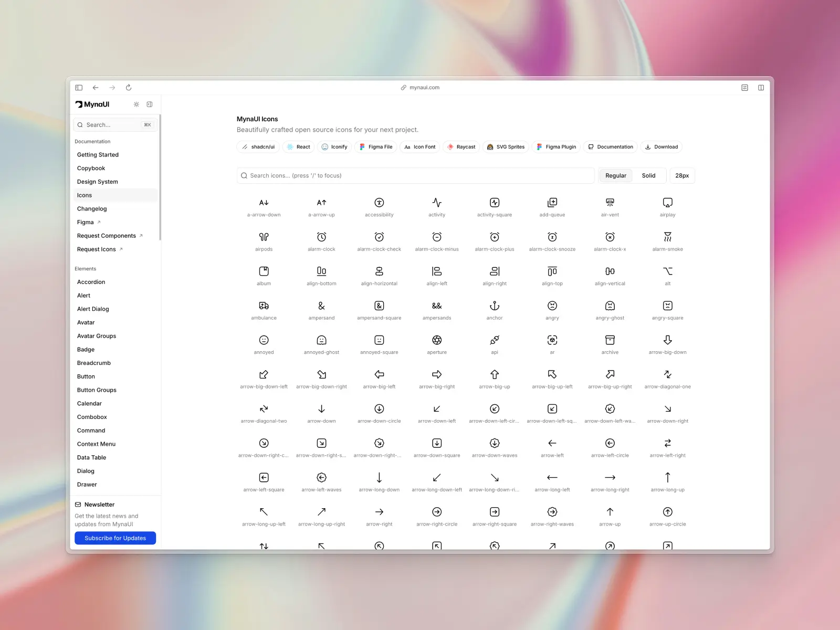Open the SVG Sprites chip
Viewport: 840px width, 630px height.
point(506,147)
